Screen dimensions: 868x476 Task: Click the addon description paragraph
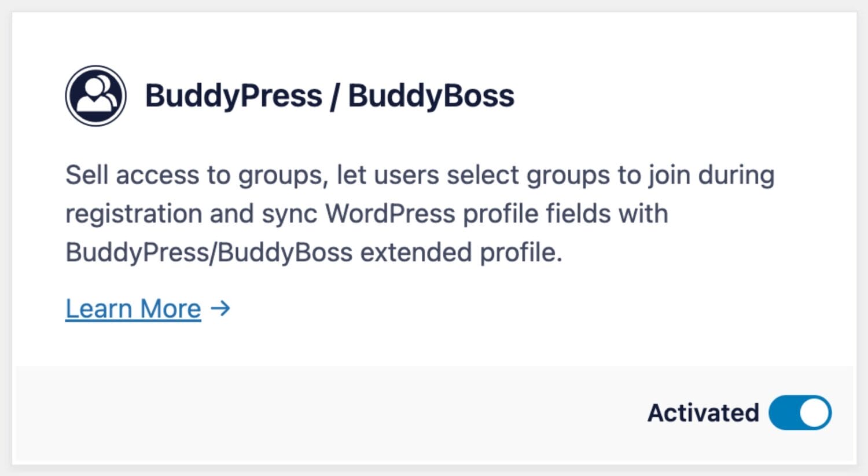(x=420, y=214)
